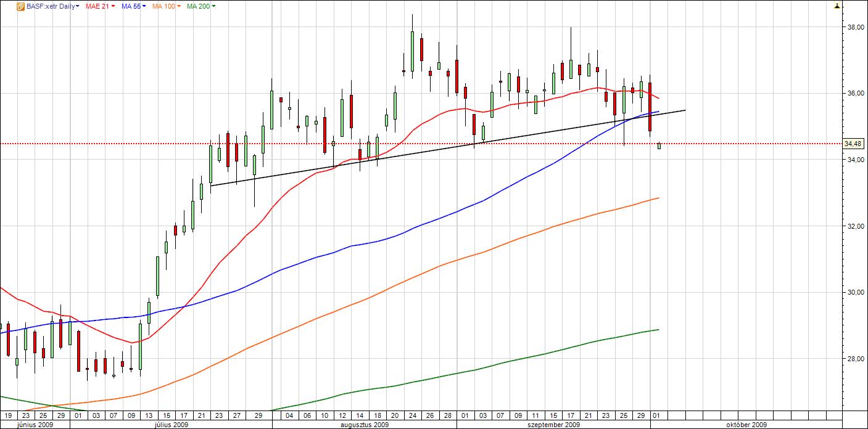Select the black trendline on the chart
Image resolution: width=868 pixels, height=429 pixels.
click(448, 148)
